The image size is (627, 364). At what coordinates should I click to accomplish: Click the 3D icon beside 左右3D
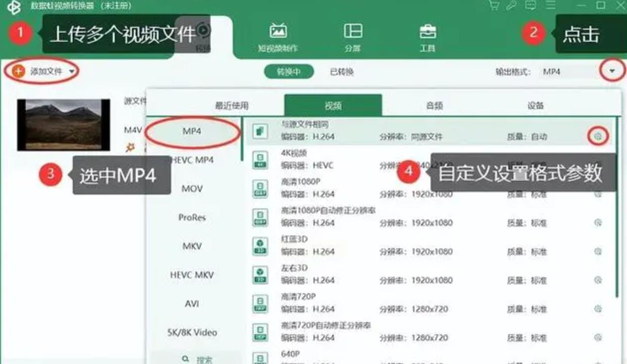coord(259,275)
